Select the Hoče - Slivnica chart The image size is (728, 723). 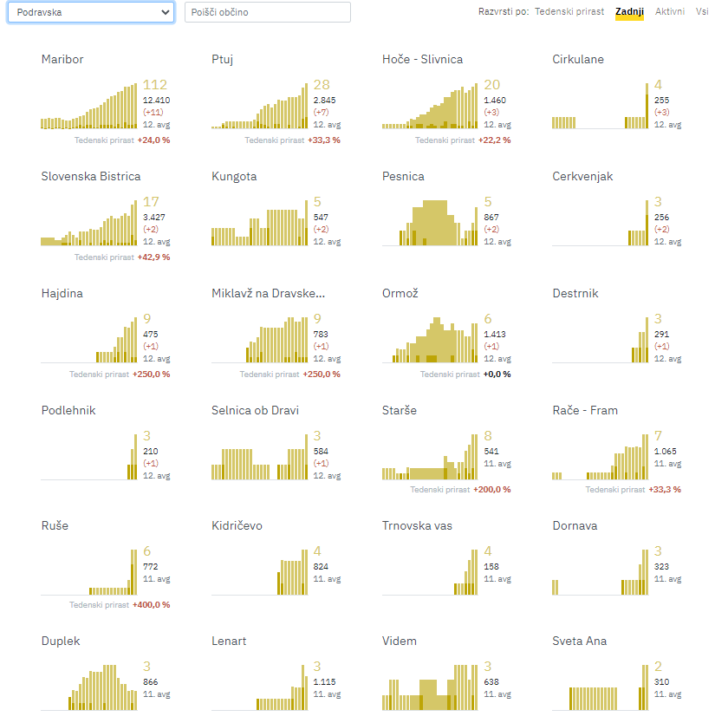tap(430, 106)
